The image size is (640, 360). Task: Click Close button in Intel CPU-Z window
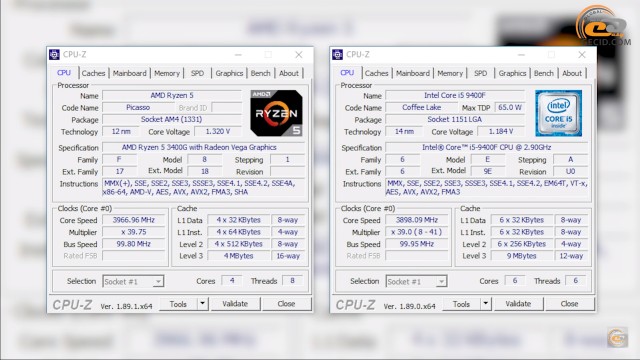pos(569,304)
